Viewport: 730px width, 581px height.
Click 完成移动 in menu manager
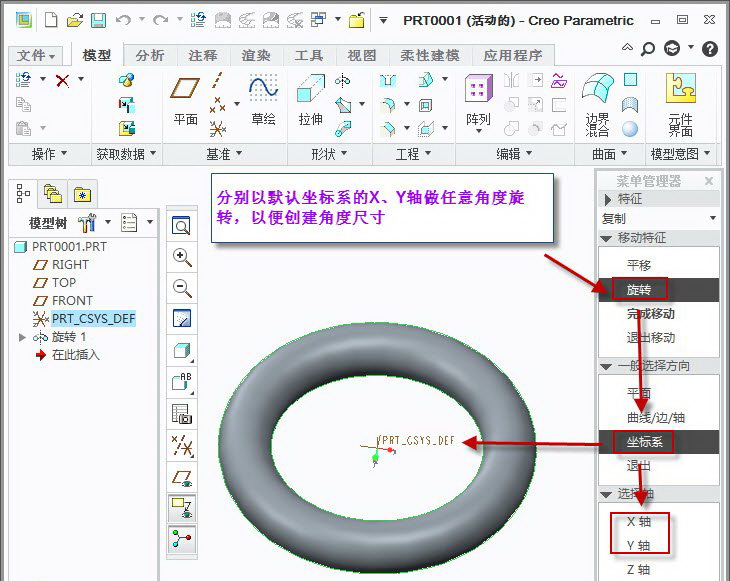click(659, 314)
